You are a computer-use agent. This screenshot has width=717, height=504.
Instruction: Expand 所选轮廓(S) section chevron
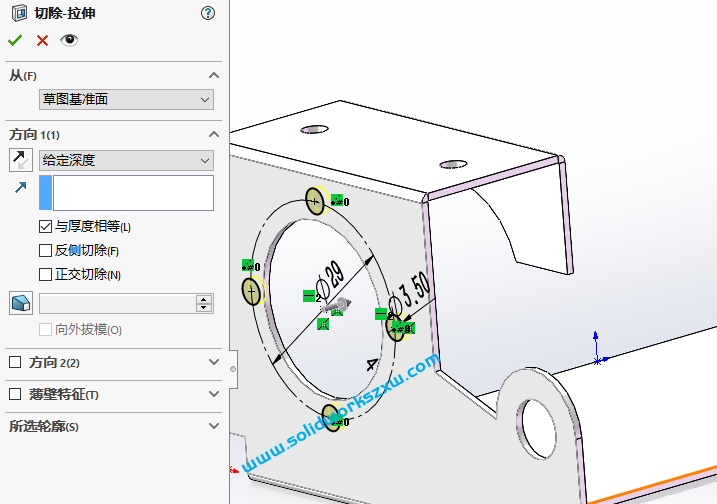214,426
